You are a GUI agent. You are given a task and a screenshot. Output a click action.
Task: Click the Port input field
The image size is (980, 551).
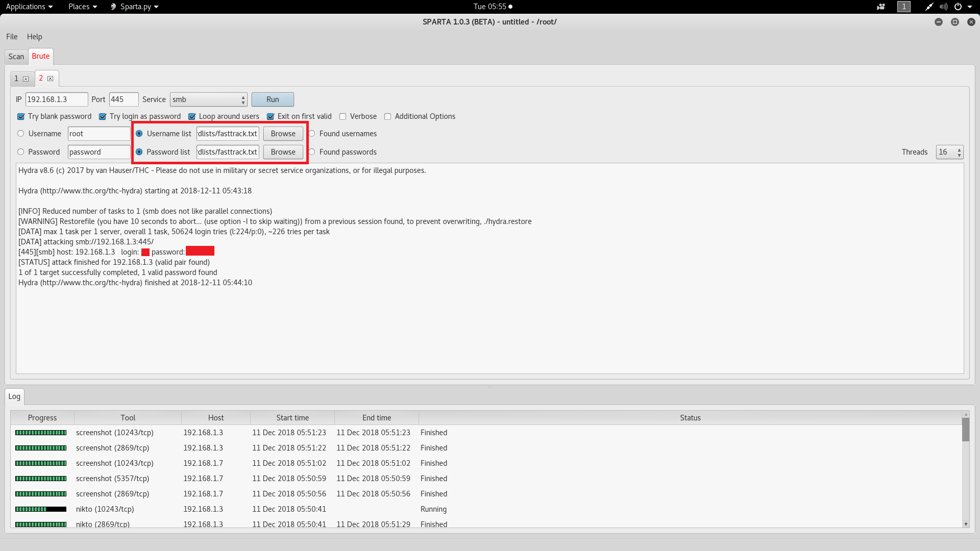124,99
